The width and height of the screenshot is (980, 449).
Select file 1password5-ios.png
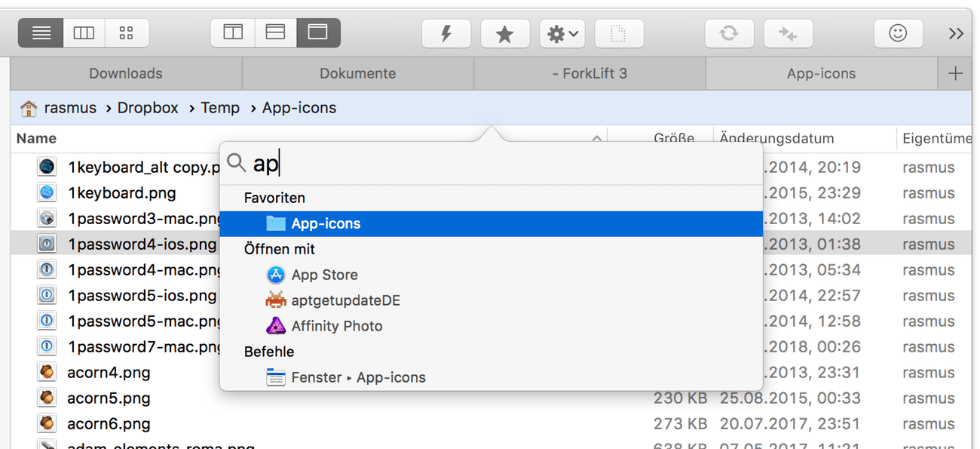pos(142,296)
